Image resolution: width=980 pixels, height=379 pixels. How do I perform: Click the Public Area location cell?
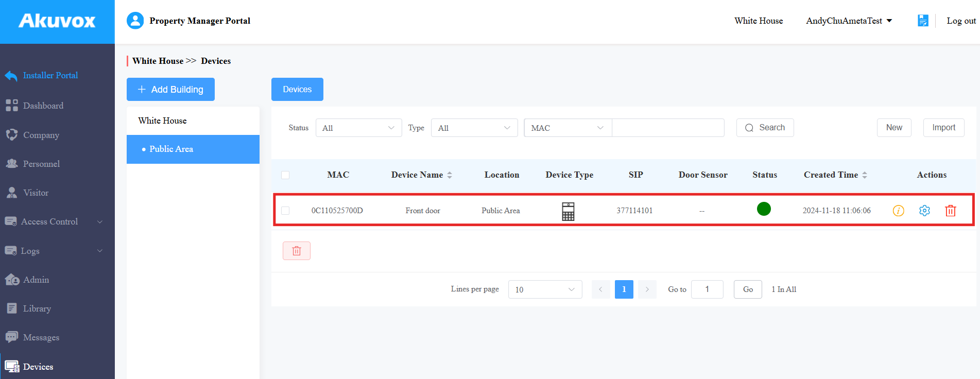pyautogui.click(x=501, y=211)
